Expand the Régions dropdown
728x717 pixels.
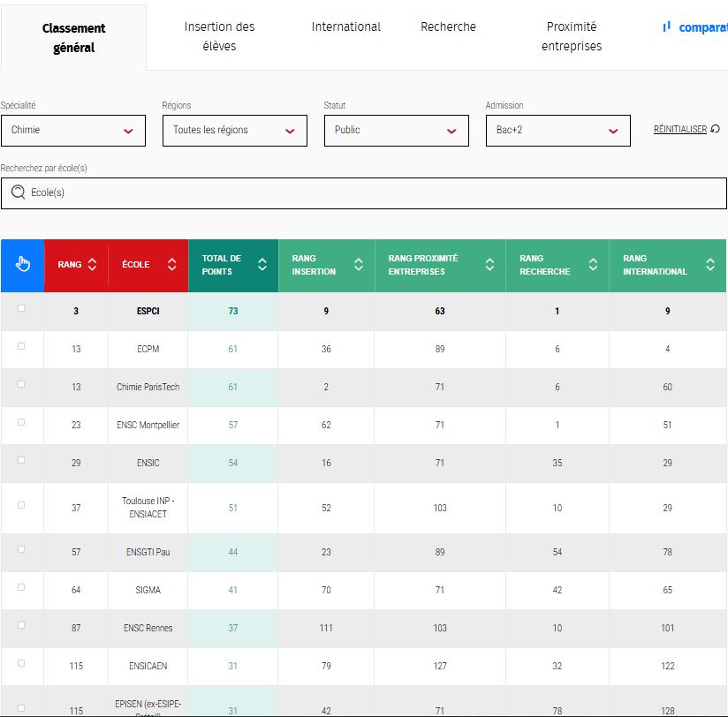point(234,131)
